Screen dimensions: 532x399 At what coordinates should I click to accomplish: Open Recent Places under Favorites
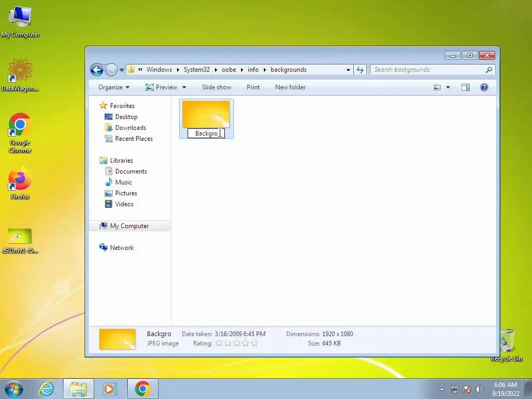tap(129, 138)
